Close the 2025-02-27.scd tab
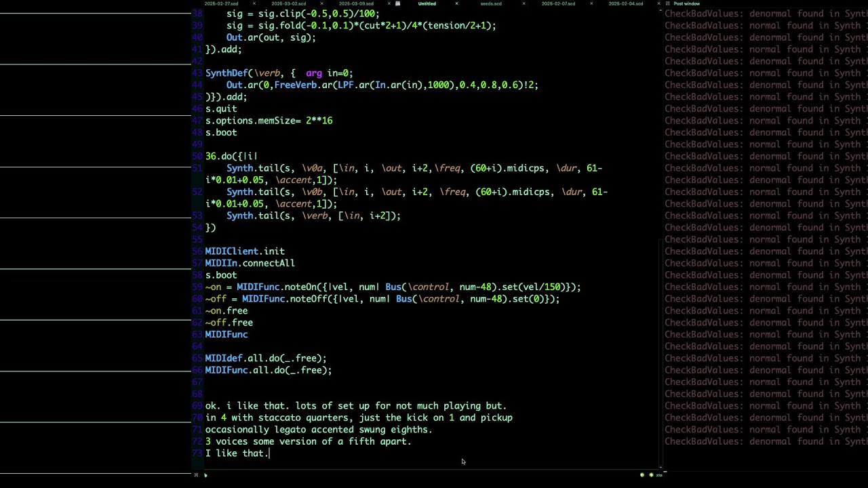868x488 pixels. click(x=254, y=3)
